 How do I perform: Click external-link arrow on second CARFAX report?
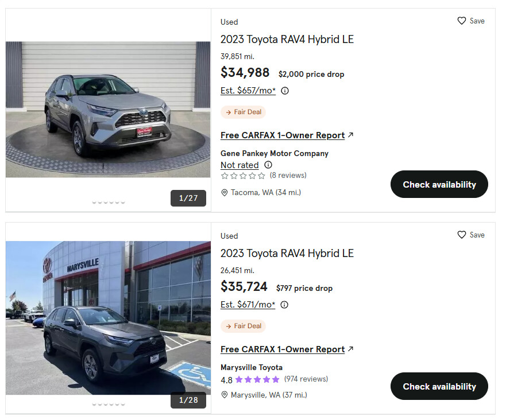[351, 349]
